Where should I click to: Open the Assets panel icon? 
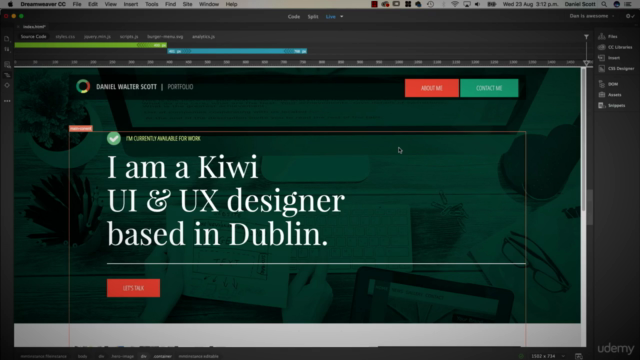[x=602, y=95]
